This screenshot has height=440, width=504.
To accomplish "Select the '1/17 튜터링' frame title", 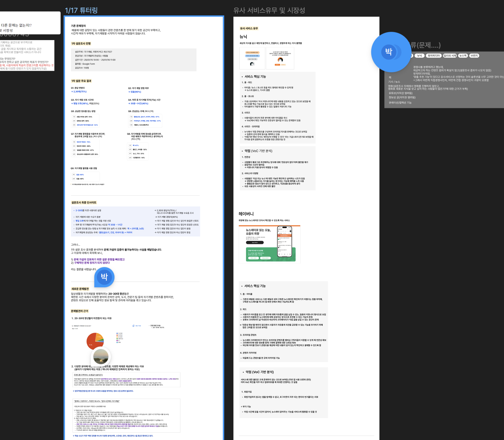I will (81, 10).
